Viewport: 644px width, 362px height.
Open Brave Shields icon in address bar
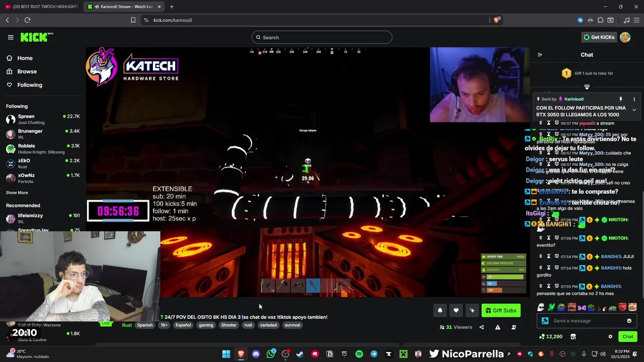click(x=497, y=20)
